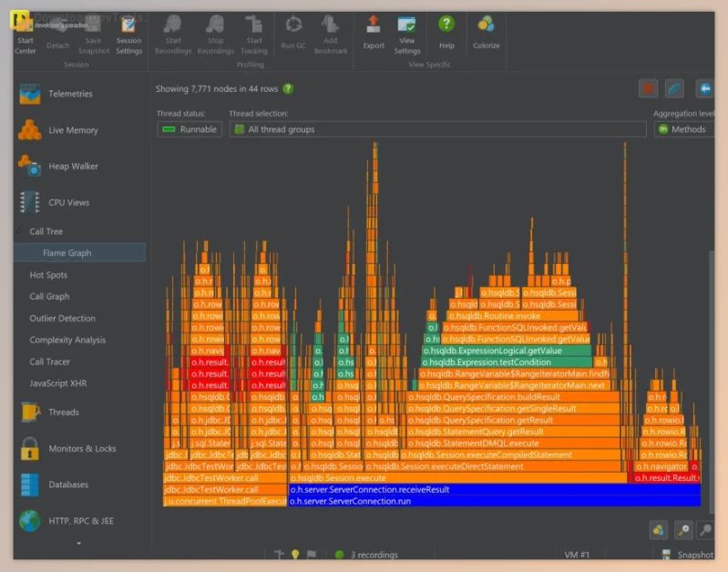Click the ServerConnection.receiveResult flame node
Viewport: 728px width, 572px height.
pyautogui.click(x=494, y=490)
